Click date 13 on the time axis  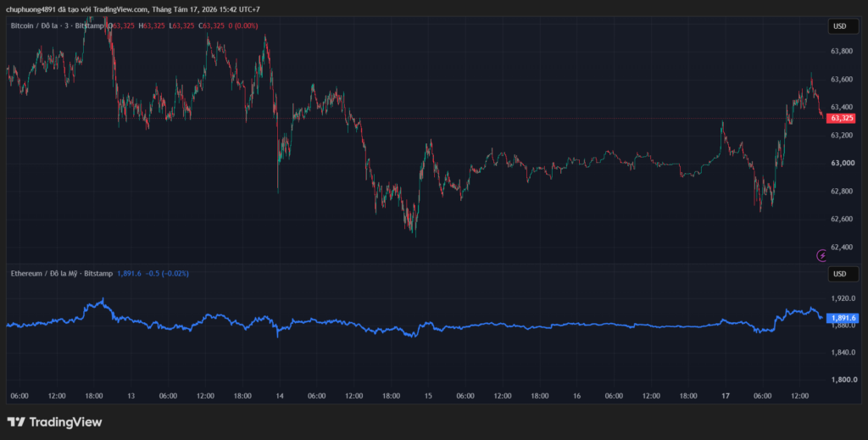[x=131, y=396]
